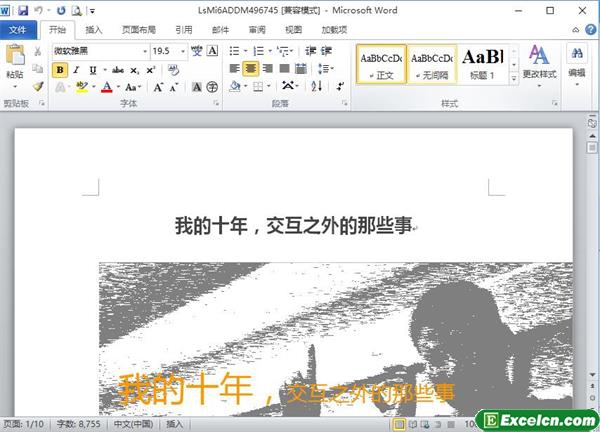Screen dimensions: 600x432
Task: Apply strikethrough to text
Action: click(118, 70)
